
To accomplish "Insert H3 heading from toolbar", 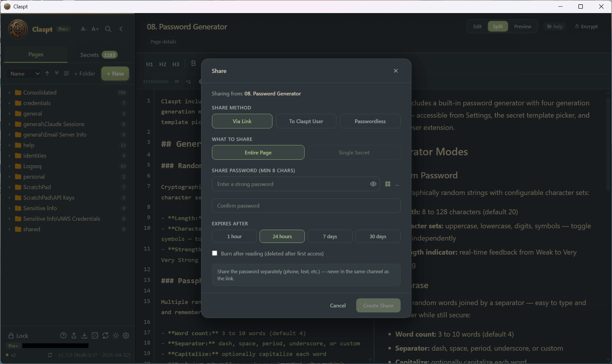I will click(x=176, y=64).
